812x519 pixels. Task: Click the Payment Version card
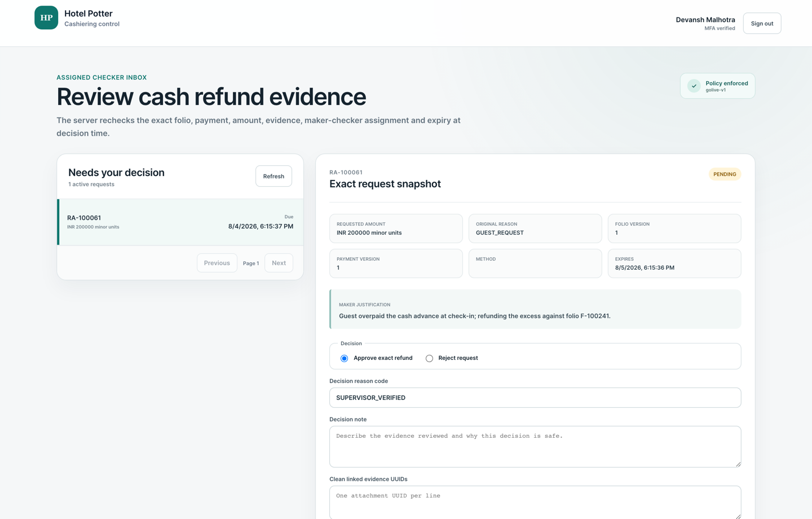(x=396, y=263)
